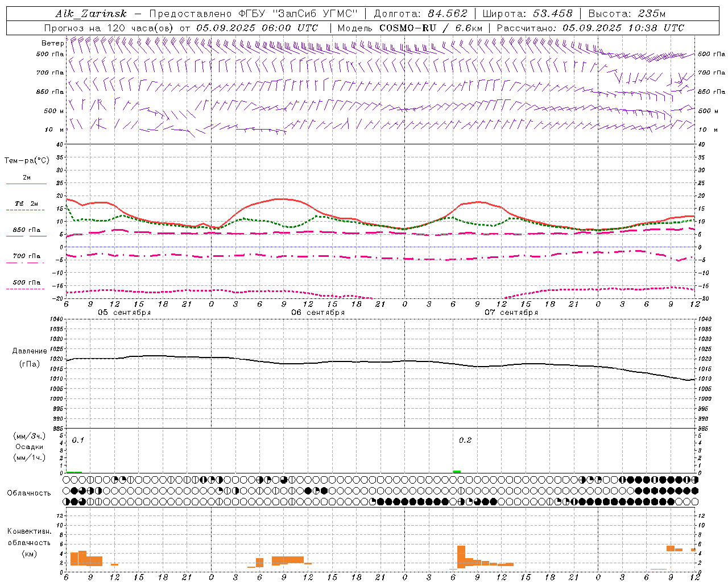Click the "Конвективн." convective cloud label
Image resolution: width=728 pixels, height=582 pixels.
[30, 531]
